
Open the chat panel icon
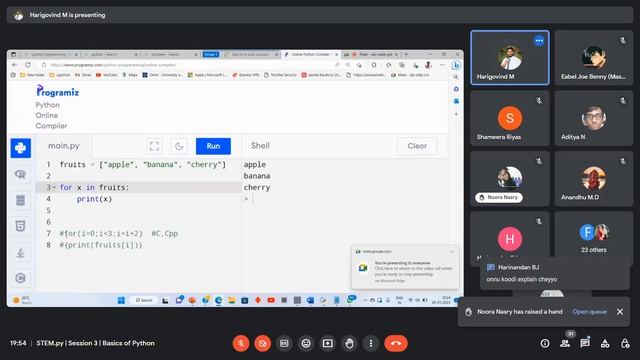(585, 344)
